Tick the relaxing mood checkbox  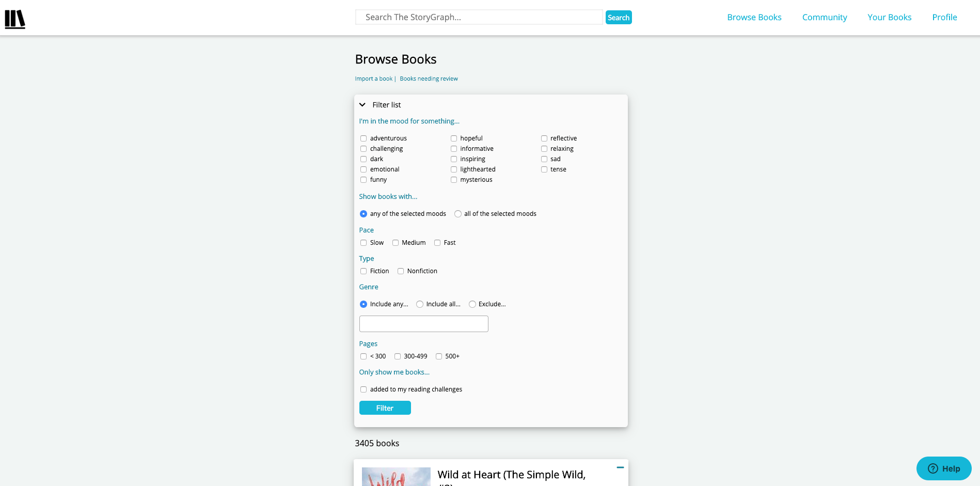tap(544, 149)
